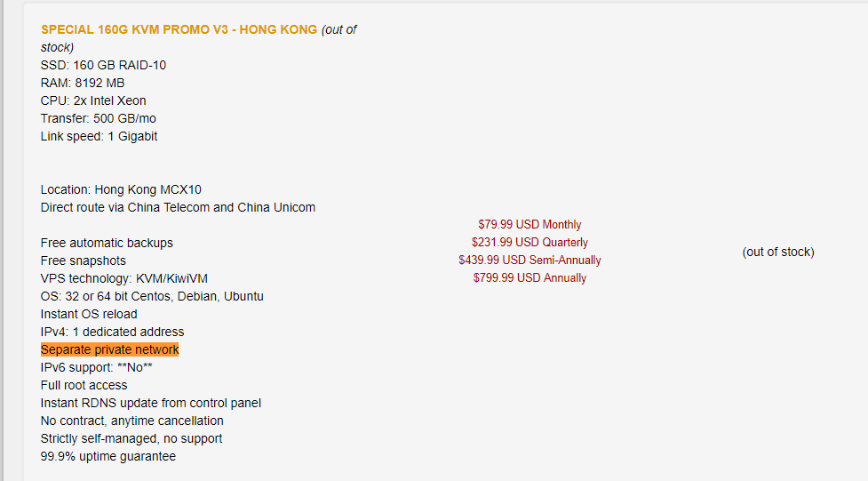Click VPS technology: KVM/KiwiVM text
Image resolution: width=868 pixels, height=481 pixels.
(x=124, y=278)
